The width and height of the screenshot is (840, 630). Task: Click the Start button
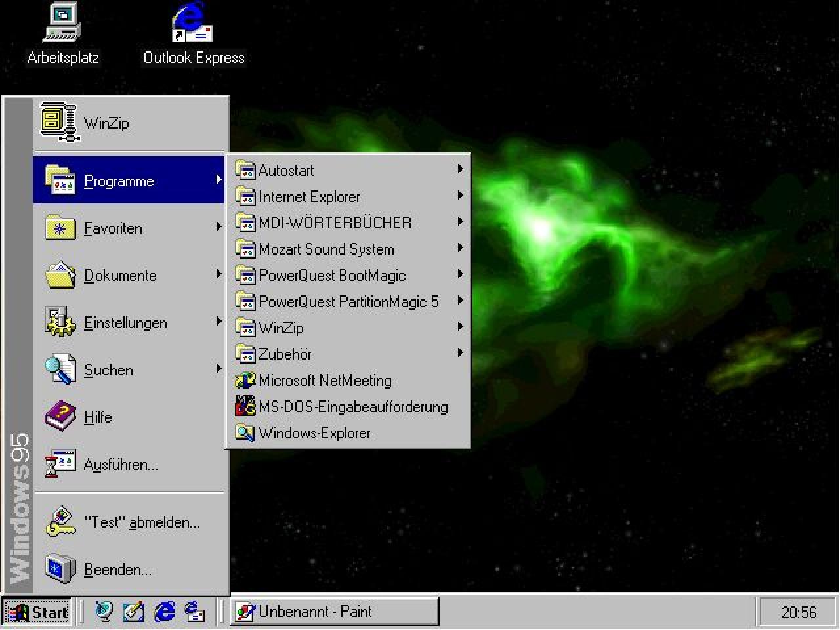click(x=37, y=612)
